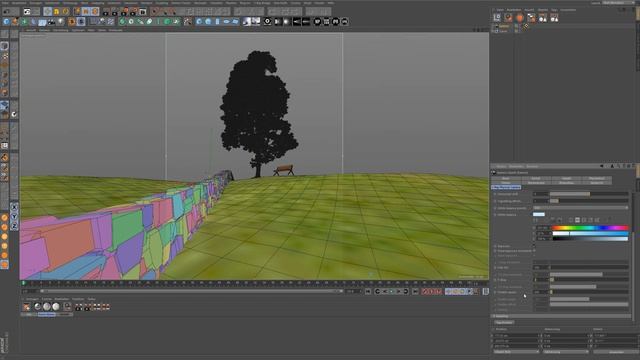Click the fifth clapperboard render settings icon
Image resolution: width=640 pixels, height=360 pixels.
(143, 12)
